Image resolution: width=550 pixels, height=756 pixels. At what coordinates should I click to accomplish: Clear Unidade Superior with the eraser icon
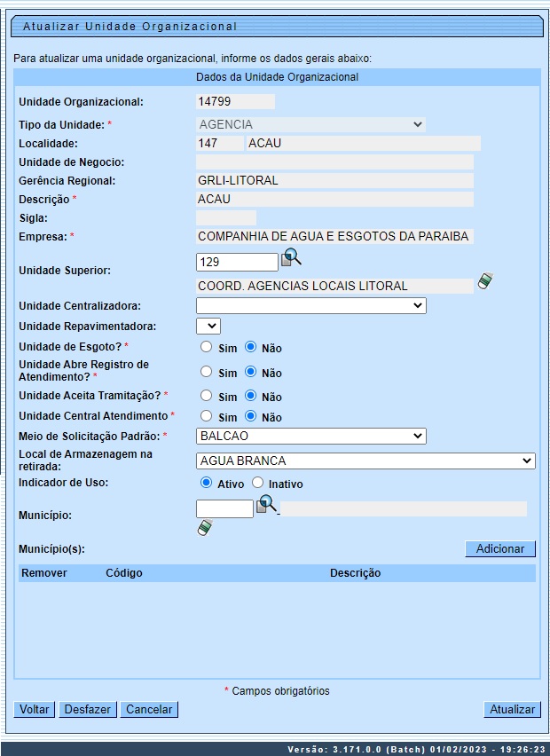[x=485, y=280]
